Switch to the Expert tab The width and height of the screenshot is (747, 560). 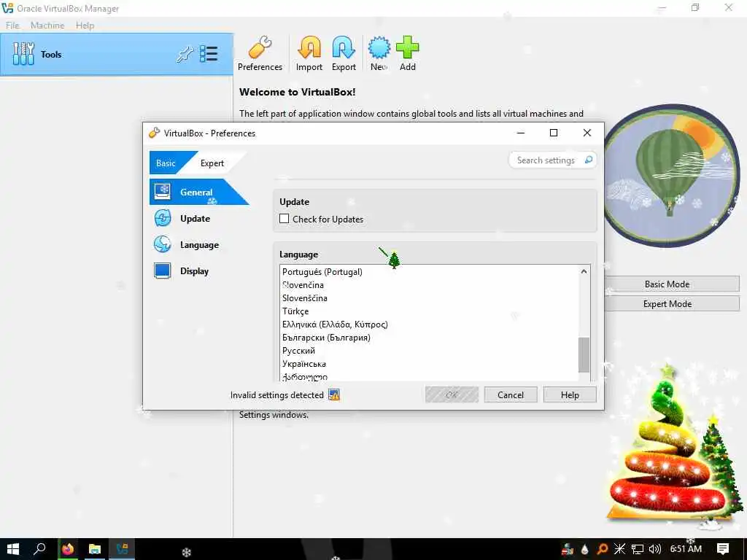click(x=212, y=163)
